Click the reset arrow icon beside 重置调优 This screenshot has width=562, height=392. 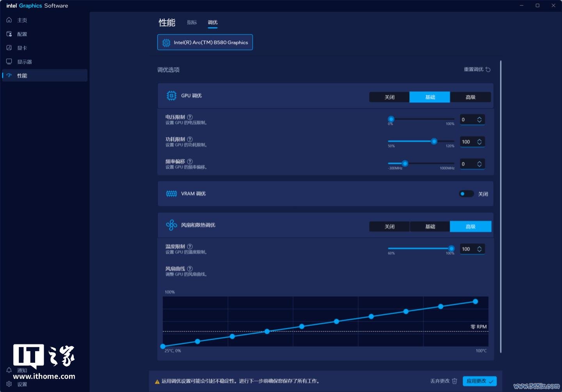(x=488, y=69)
